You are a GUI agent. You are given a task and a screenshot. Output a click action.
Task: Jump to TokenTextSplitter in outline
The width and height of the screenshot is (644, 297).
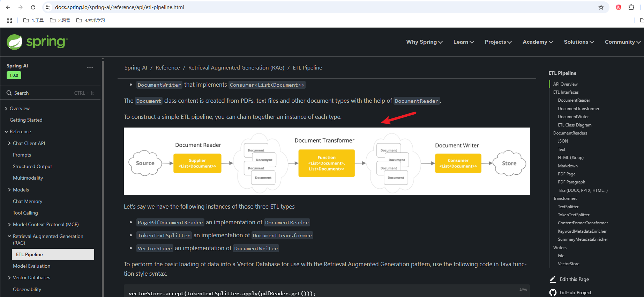pyautogui.click(x=574, y=215)
